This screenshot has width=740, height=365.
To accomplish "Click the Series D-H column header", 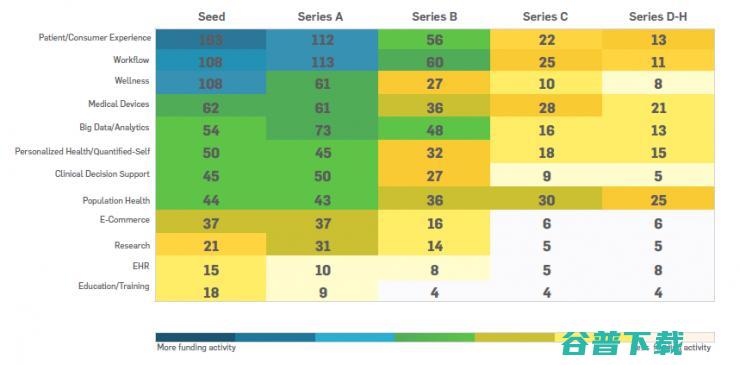I will coord(658,17).
